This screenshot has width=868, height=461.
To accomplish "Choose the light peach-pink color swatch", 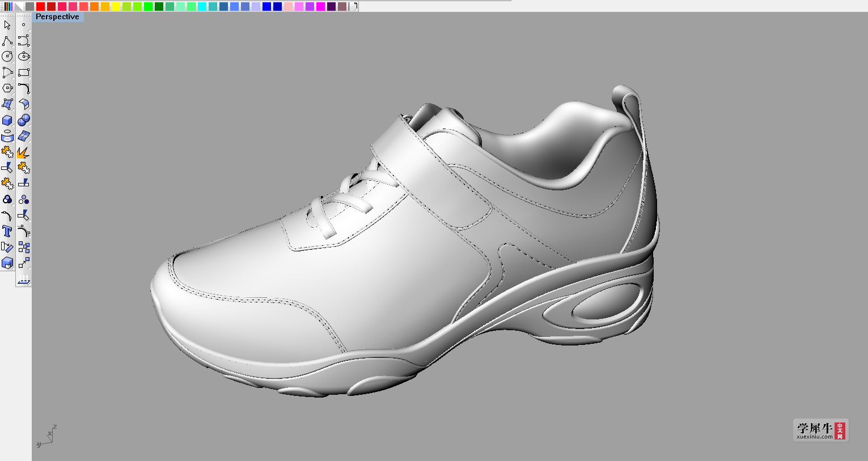I will tap(288, 6).
